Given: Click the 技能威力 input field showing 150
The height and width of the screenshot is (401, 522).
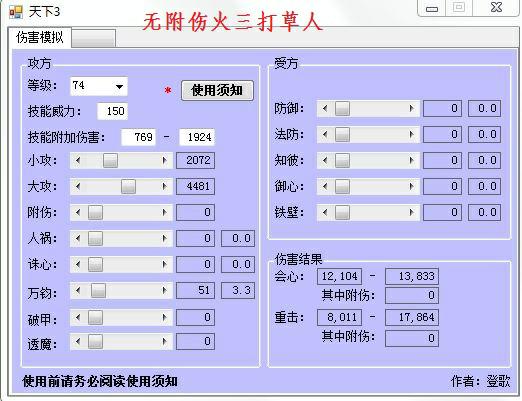Looking at the screenshot, I should click(112, 111).
